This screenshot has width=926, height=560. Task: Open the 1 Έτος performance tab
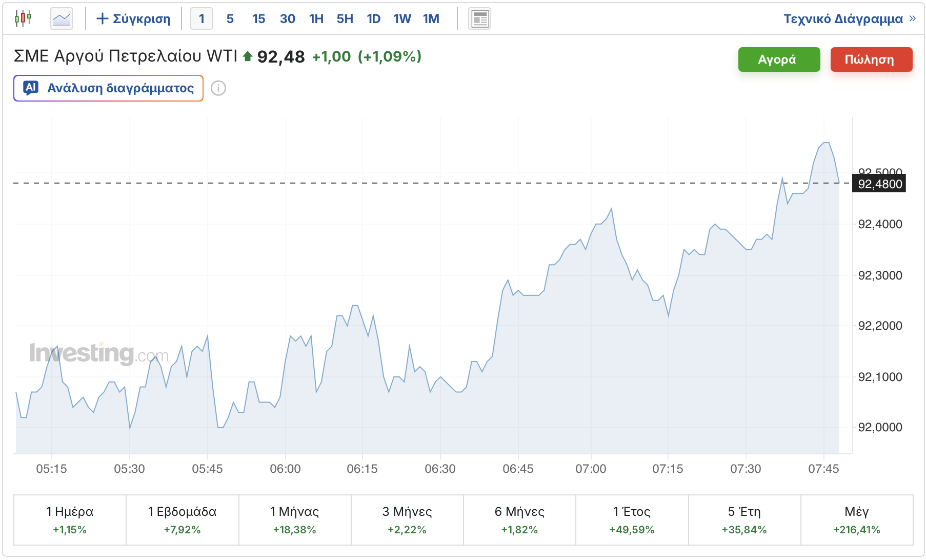point(632,520)
